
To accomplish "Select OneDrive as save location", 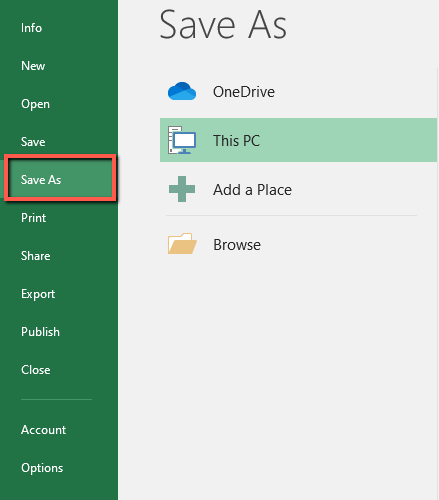I will coord(298,92).
